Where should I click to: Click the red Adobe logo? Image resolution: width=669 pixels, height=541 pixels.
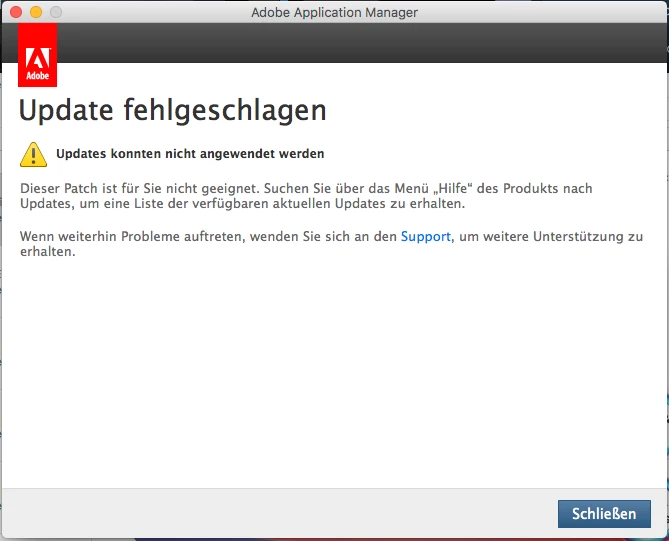38,55
